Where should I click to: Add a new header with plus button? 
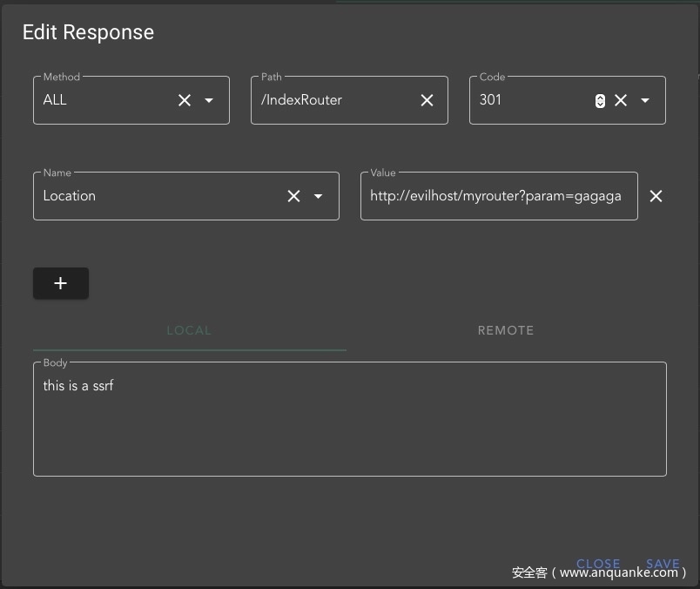click(60, 283)
